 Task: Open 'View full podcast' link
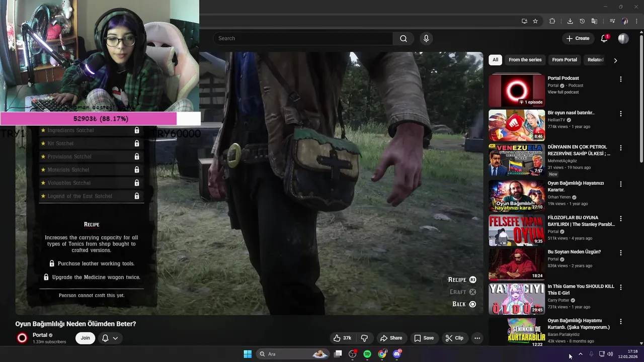563,93
